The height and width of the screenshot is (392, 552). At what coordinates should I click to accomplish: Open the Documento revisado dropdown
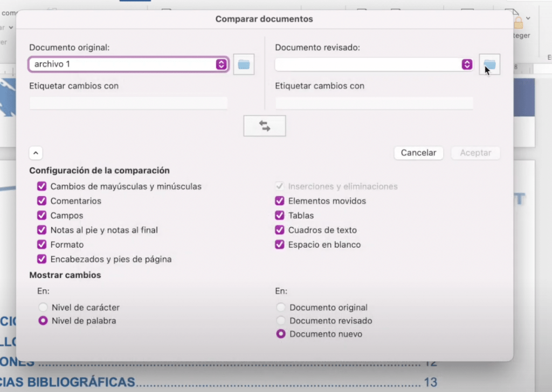467,65
